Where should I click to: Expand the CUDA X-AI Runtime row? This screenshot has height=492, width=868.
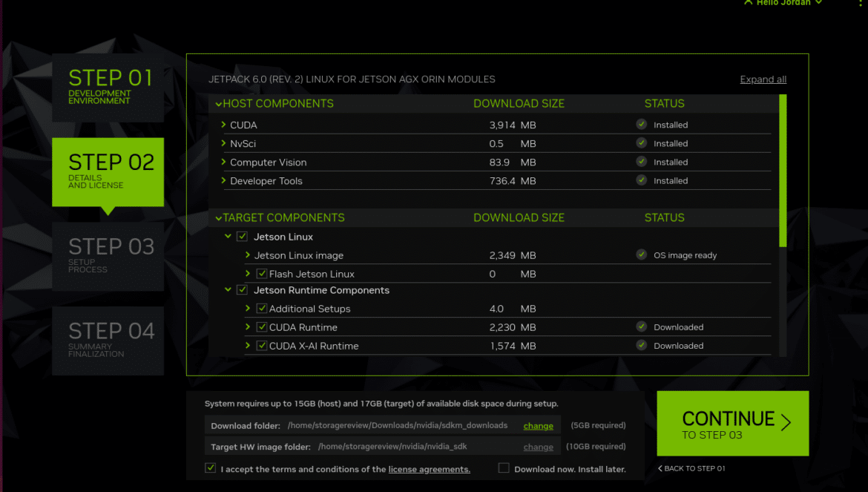248,346
